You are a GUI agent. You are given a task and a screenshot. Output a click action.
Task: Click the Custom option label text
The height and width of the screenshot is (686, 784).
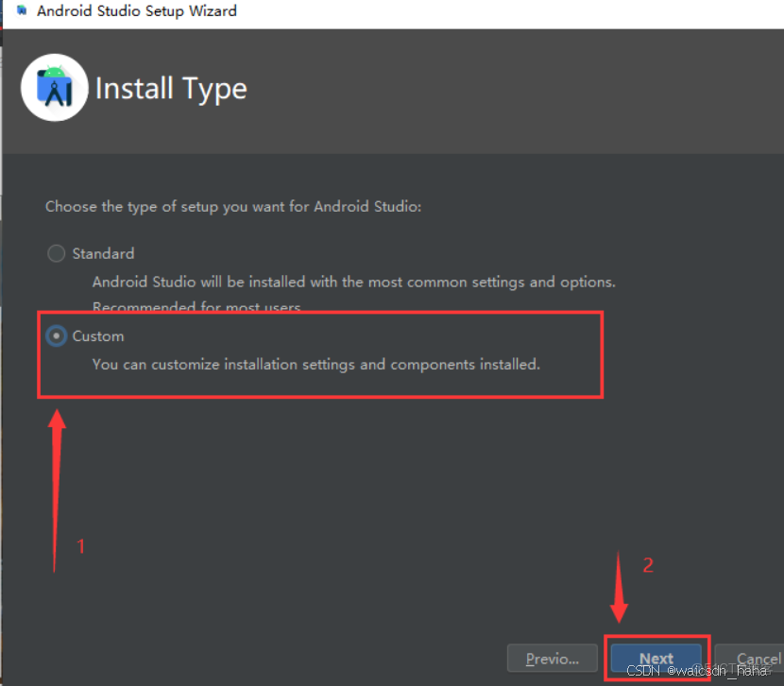98,335
